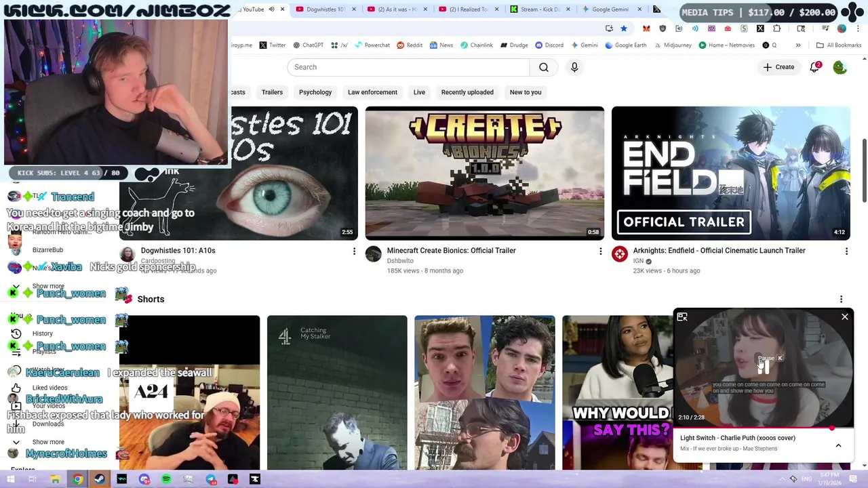868x488 pixels.
Task: Toggle the bookmark star for this page
Action: point(624,28)
